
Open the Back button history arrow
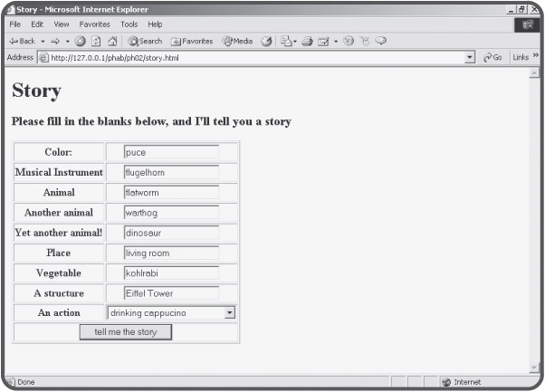click(x=41, y=41)
